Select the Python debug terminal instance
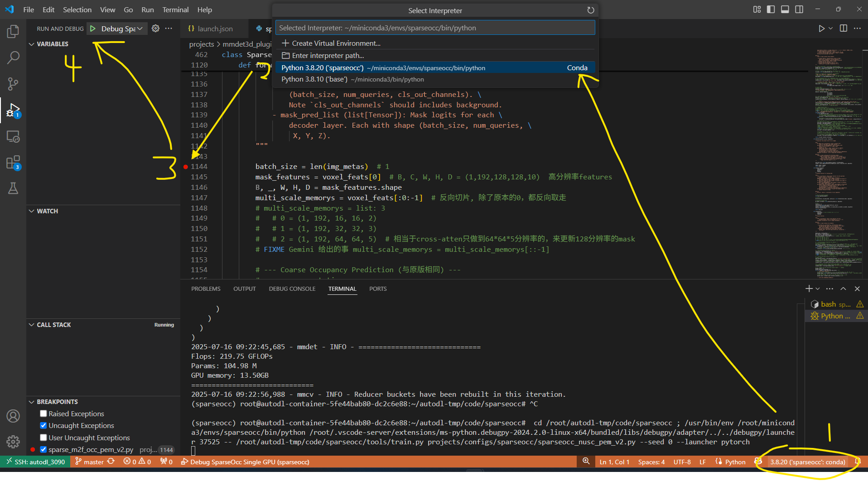The height and width of the screenshot is (481, 868). [836, 316]
